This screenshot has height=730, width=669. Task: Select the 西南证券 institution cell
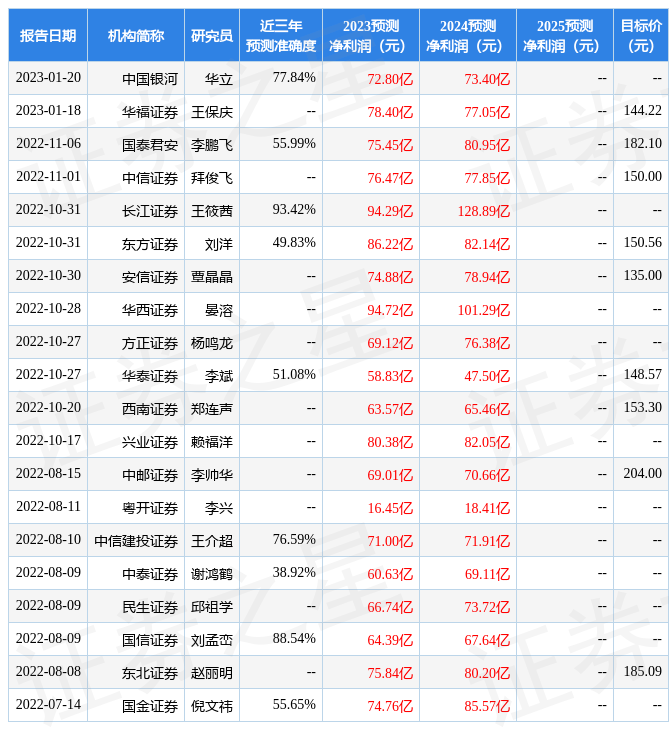[136, 408]
